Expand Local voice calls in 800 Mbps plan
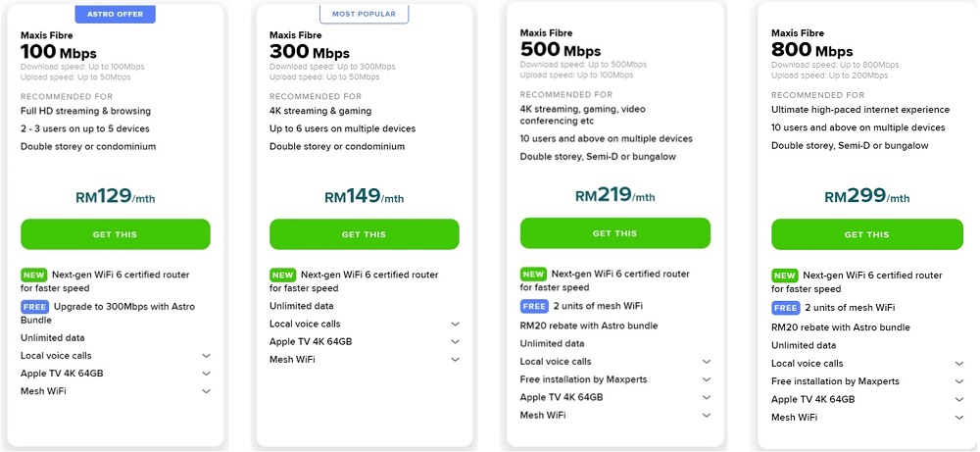This screenshot has width=980, height=452. click(x=958, y=364)
